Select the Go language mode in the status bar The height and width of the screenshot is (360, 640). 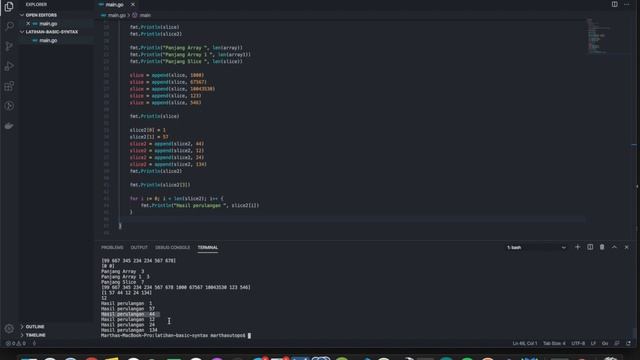pos(605,343)
